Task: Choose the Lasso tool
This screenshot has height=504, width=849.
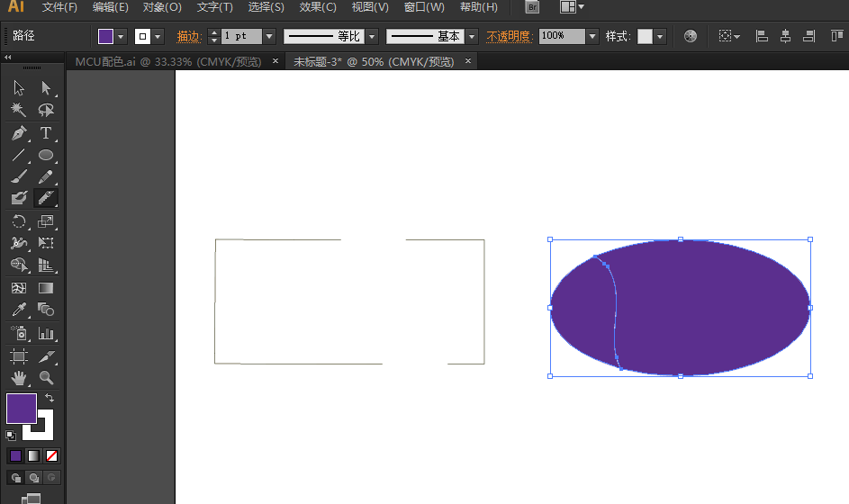Action: pos(46,110)
